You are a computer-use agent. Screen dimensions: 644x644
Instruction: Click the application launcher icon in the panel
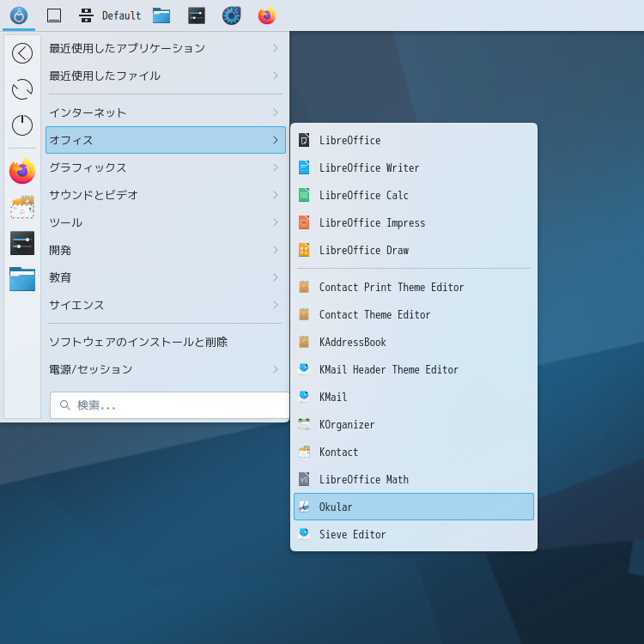(x=19, y=15)
